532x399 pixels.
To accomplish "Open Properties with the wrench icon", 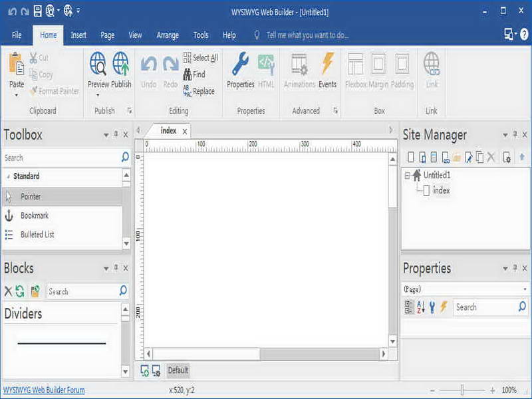I will pos(240,63).
